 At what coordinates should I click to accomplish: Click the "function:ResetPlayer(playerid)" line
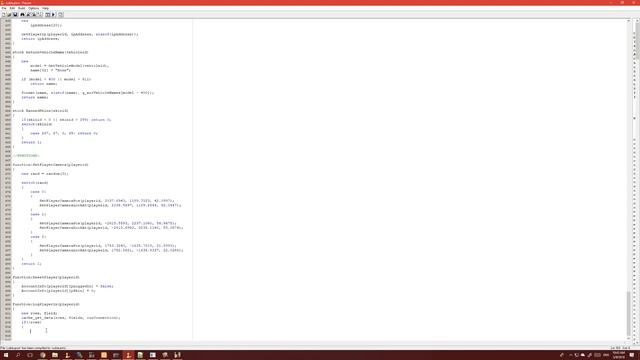(46, 277)
